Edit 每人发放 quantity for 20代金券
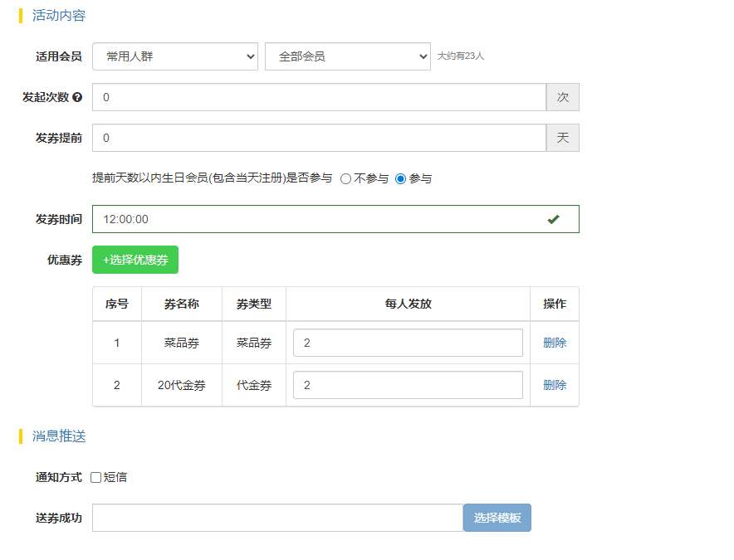The image size is (734, 560). tap(408, 385)
